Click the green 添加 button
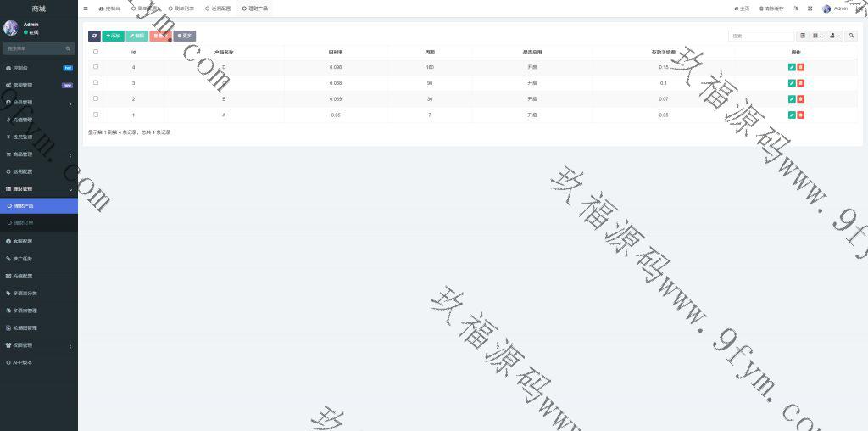This screenshot has height=431, width=868. tap(113, 36)
